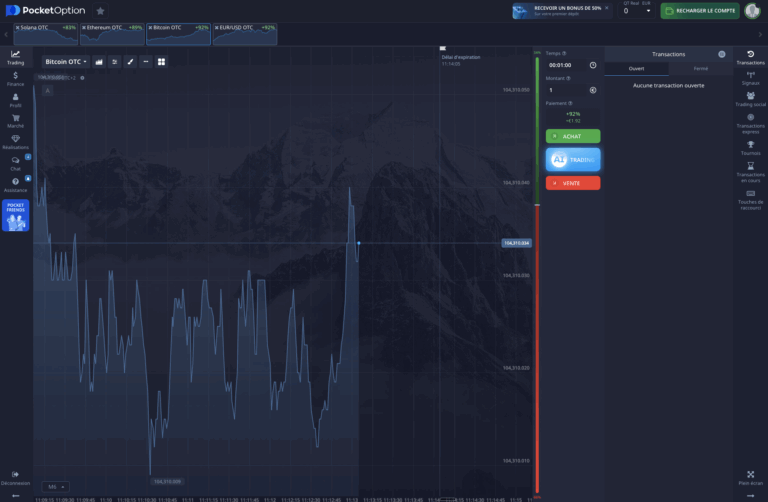Open the Marché shop
768x502 pixels.
pos(15,121)
